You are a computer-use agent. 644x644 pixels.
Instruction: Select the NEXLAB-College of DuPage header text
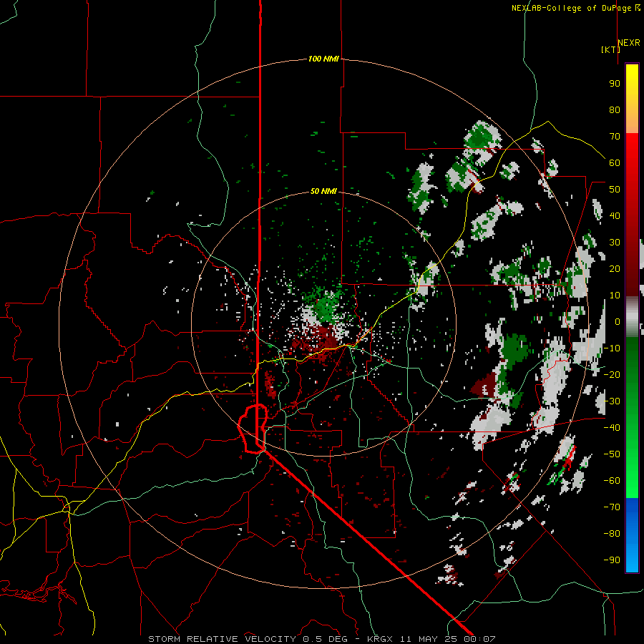click(x=572, y=8)
